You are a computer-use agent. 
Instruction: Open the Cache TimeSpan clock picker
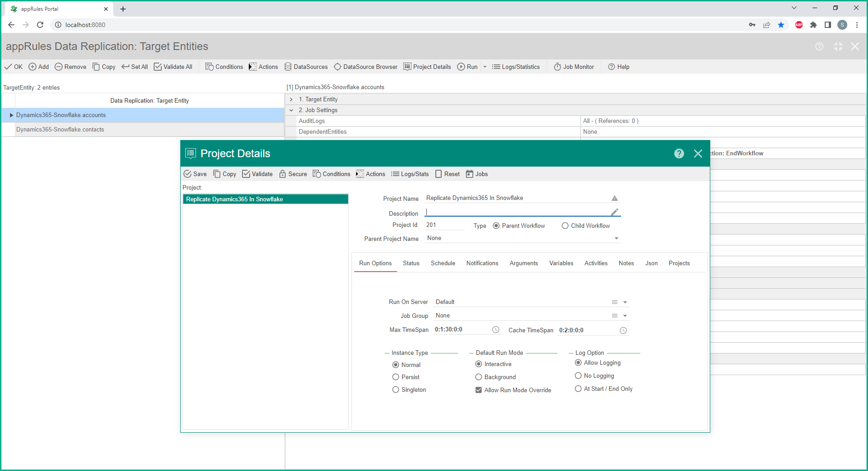623,331
